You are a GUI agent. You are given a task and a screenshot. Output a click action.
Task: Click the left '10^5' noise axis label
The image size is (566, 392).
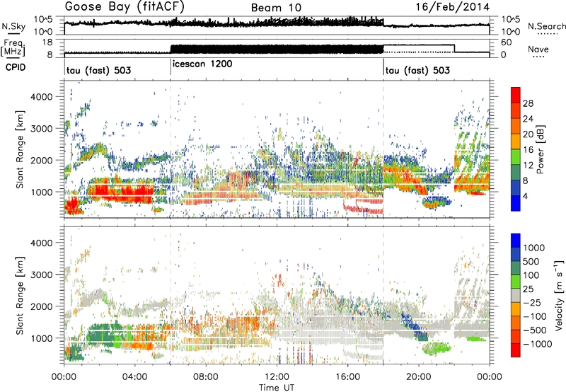43,20
